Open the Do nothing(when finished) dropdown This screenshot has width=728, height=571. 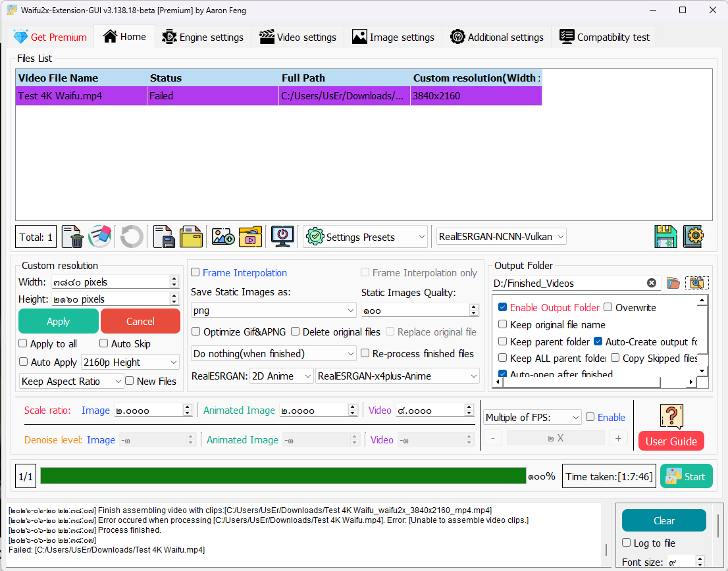coord(273,354)
